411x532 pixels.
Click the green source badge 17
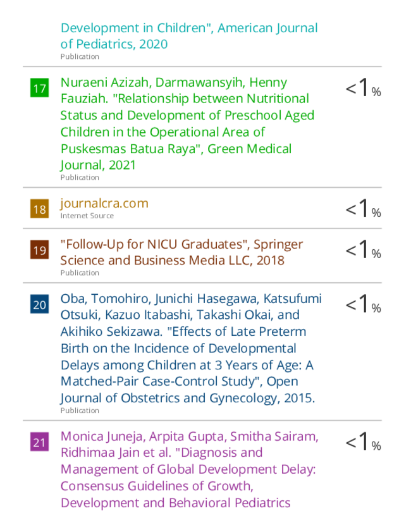tap(39, 88)
